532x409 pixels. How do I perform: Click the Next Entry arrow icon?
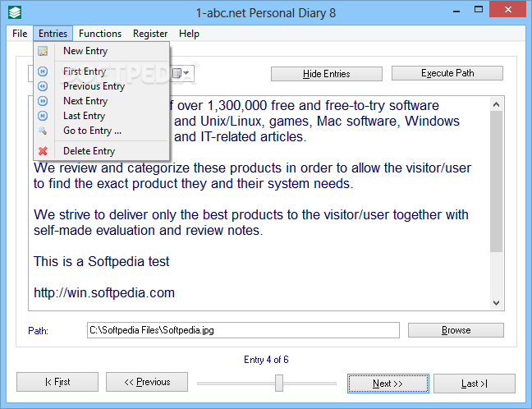43,101
